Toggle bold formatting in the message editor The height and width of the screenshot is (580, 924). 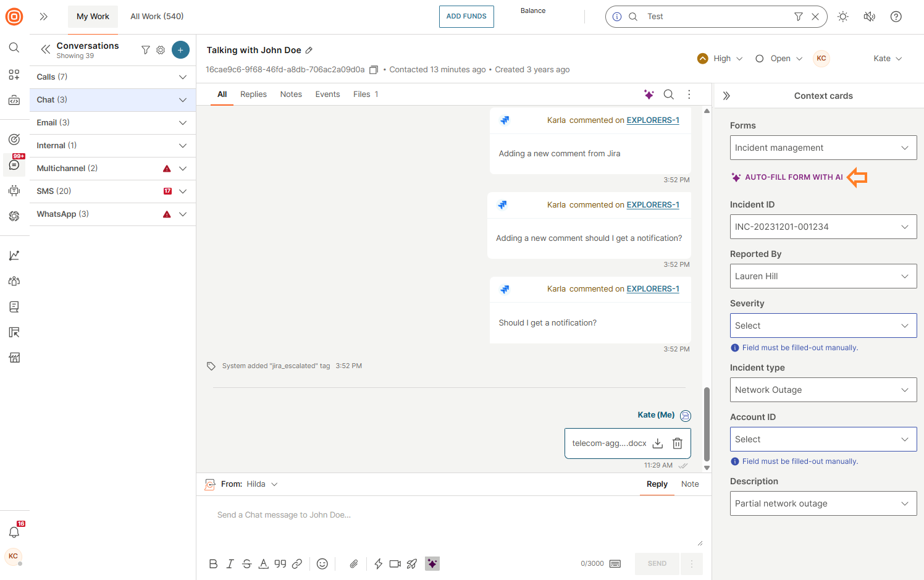tap(213, 563)
